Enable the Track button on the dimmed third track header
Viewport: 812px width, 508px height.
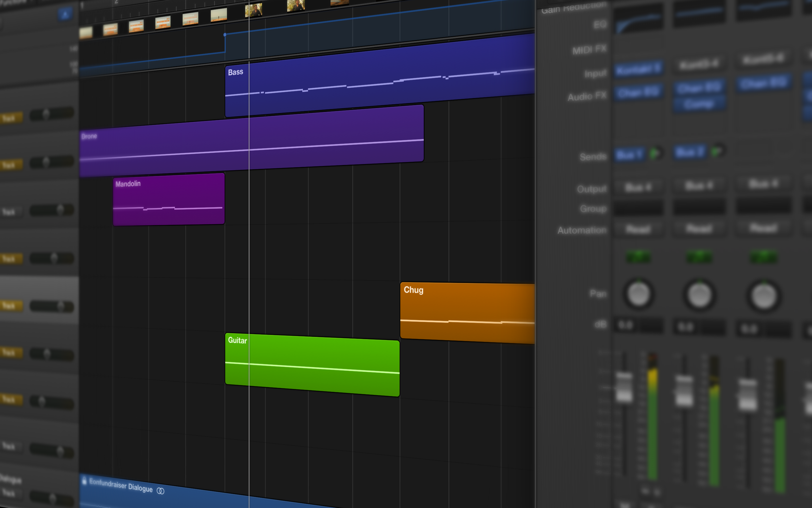pos(11,212)
